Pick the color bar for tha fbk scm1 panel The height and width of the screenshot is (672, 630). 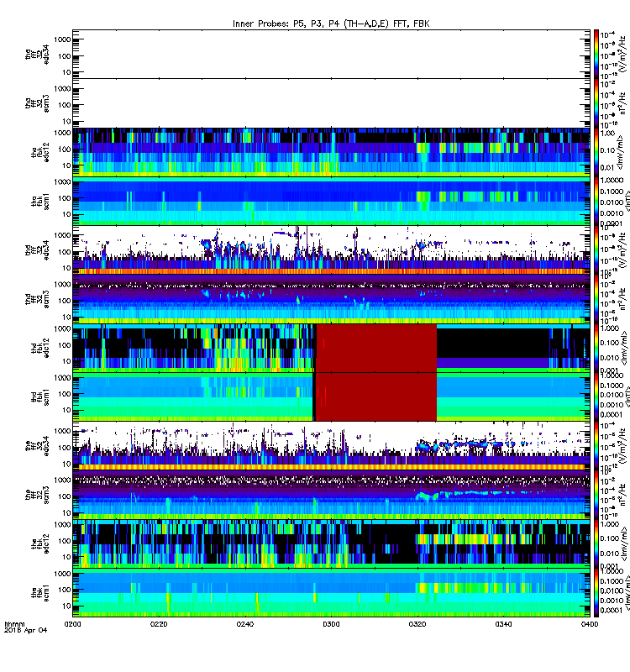596,202
